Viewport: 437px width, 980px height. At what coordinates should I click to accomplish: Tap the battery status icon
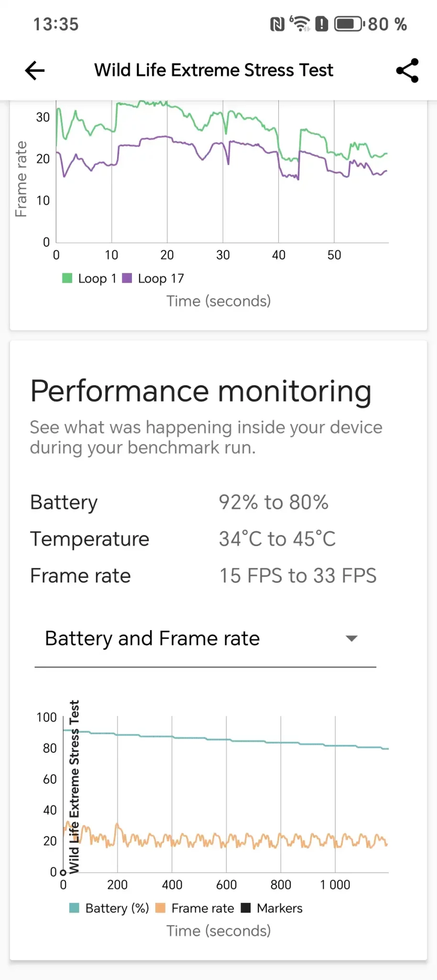point(349,24)
